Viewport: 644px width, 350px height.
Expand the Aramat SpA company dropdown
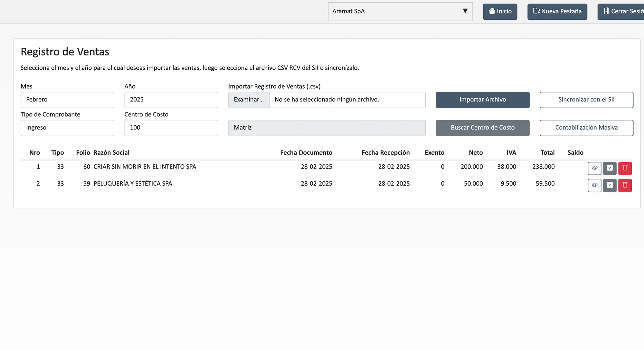(400, 12)
